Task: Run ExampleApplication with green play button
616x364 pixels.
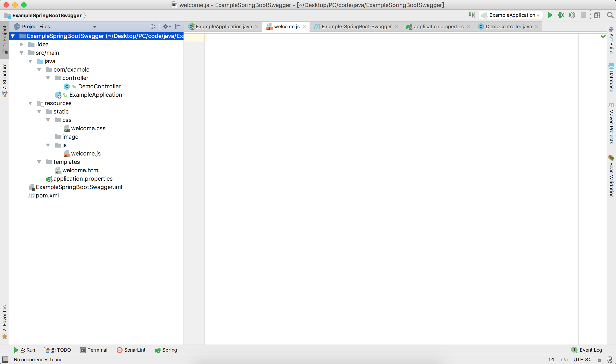Action: pos(550,15)
